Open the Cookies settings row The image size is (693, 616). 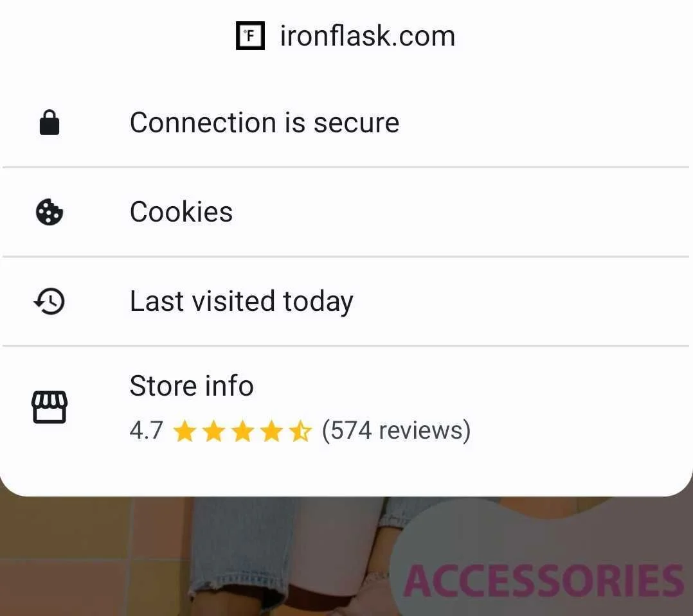346,212
